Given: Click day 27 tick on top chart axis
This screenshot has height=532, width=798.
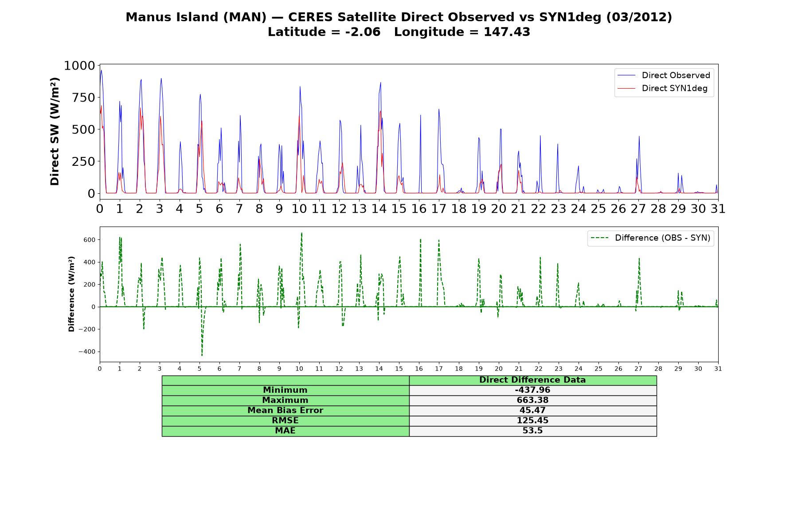Looking at the screenshot, I should [x=638, y=208].
